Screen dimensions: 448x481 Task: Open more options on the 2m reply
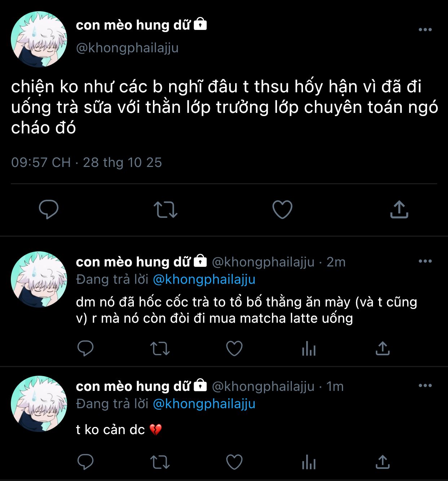tap(425, 261)
